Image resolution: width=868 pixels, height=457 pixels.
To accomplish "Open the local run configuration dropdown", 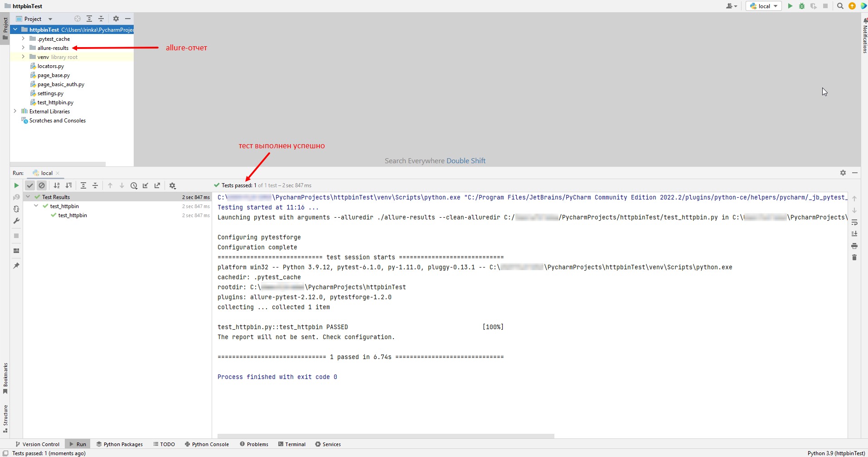I will tap(764, 6).
